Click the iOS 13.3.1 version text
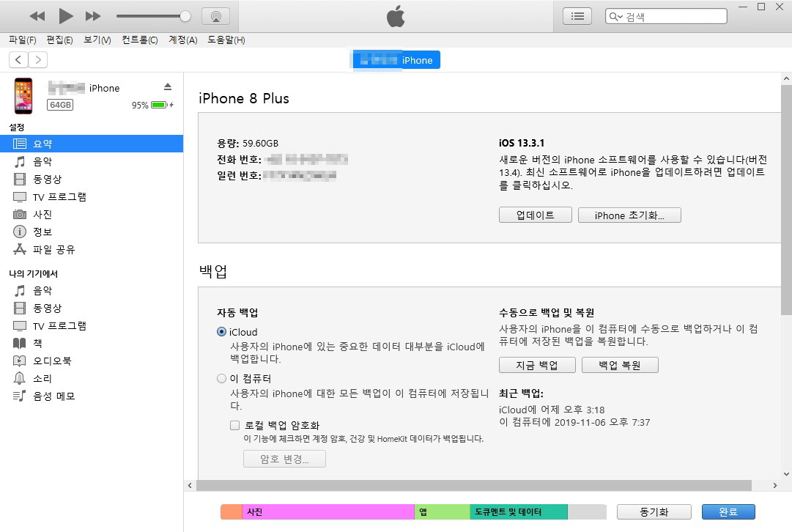Viewport: 792px width, 532px height. [522, 143]
